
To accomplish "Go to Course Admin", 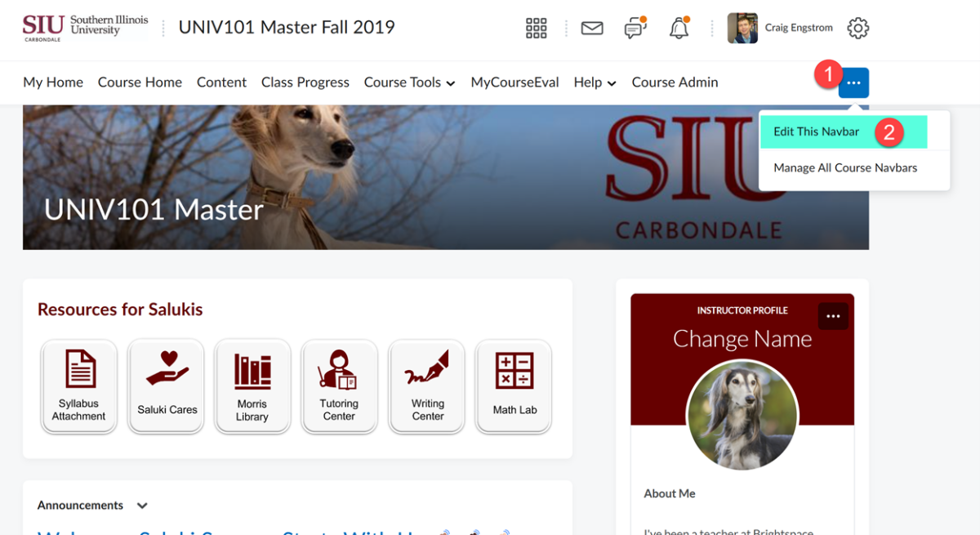I will 675,82.
